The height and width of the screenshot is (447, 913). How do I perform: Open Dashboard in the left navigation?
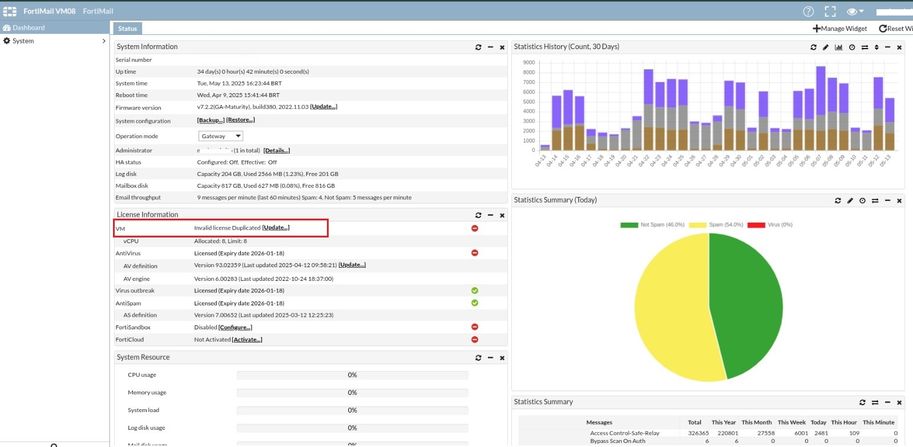(28, 28)
